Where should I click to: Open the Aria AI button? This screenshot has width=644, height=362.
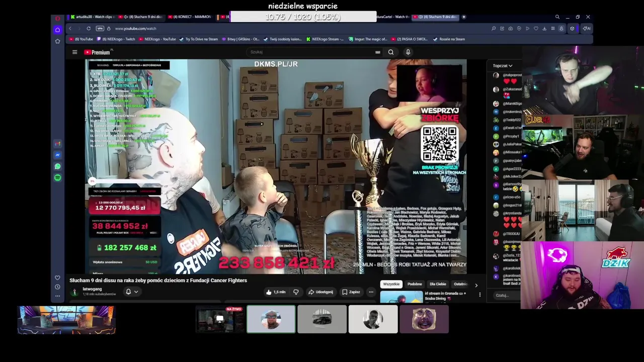tap(587, 29)
